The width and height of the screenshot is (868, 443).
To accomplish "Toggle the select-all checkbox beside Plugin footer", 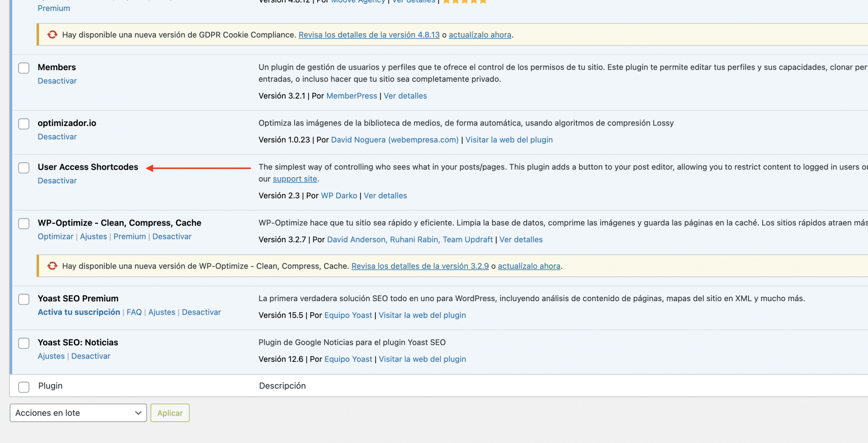I will tap(24, 387).
